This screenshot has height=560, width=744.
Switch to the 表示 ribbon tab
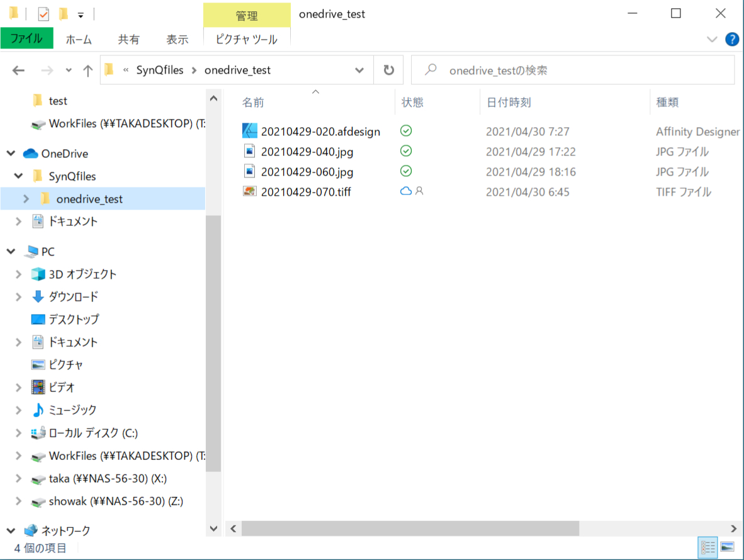177,40
